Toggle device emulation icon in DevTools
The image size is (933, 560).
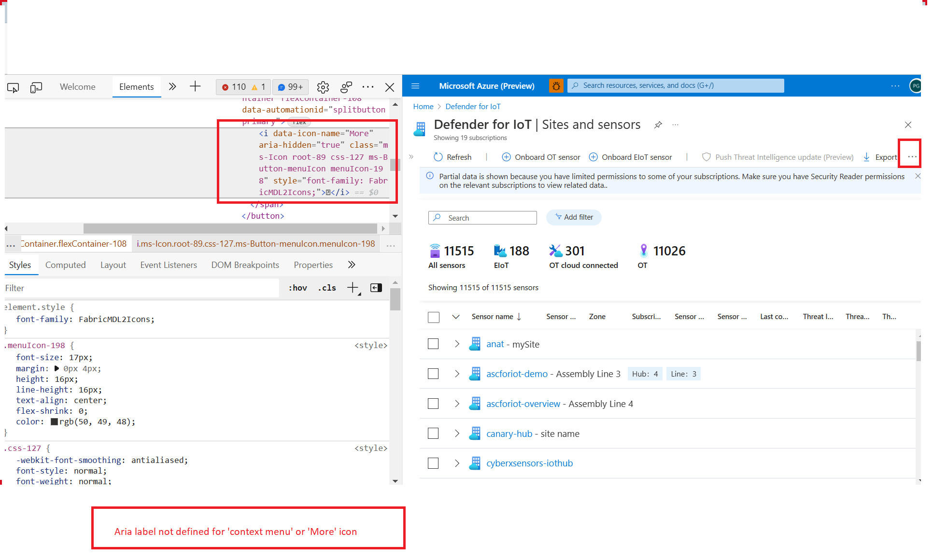(36, 87)
